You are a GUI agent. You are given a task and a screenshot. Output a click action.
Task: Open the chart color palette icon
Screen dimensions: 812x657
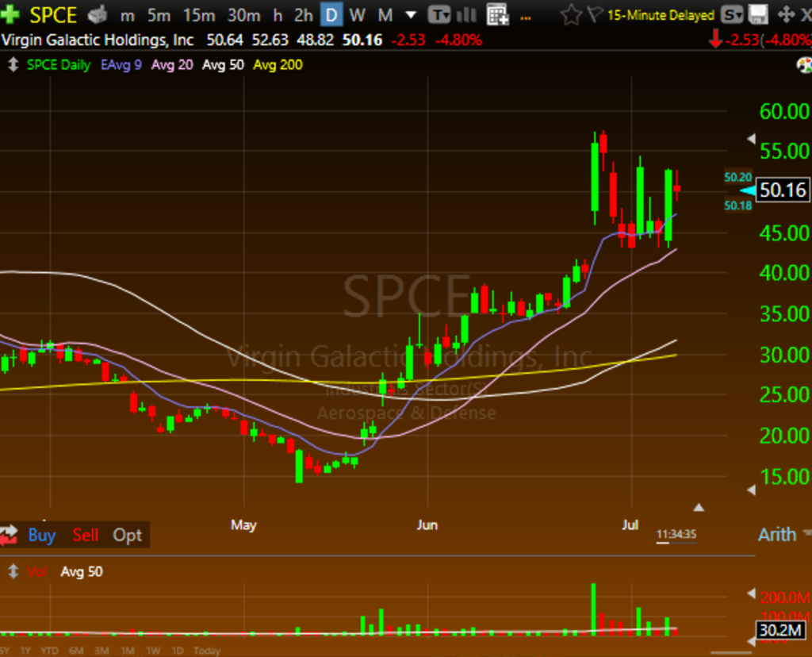pos(804,65)
